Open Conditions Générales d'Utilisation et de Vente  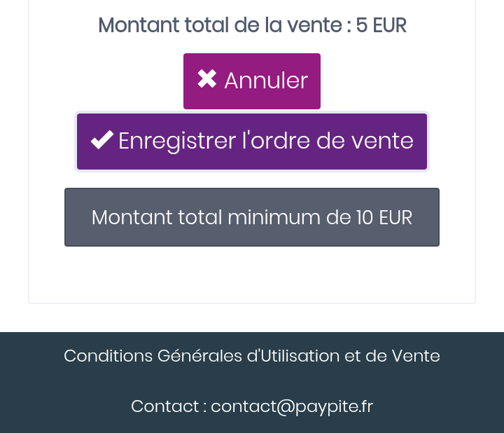[x=252, y=356]
